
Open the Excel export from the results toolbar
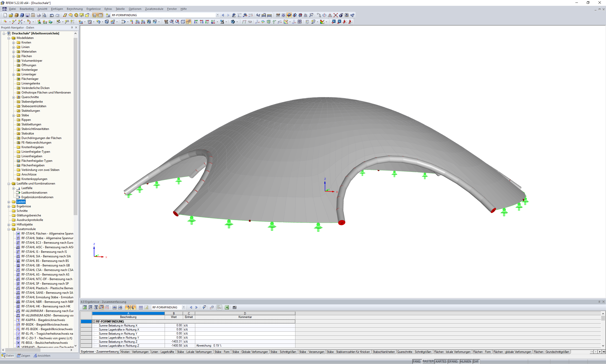227,307
